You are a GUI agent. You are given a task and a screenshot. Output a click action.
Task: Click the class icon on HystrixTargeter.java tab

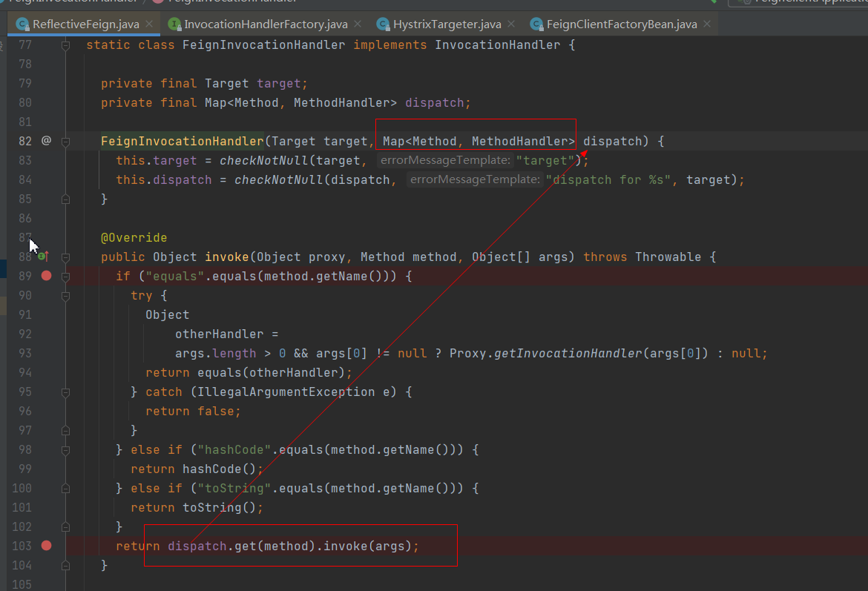[x=383, y=24]
